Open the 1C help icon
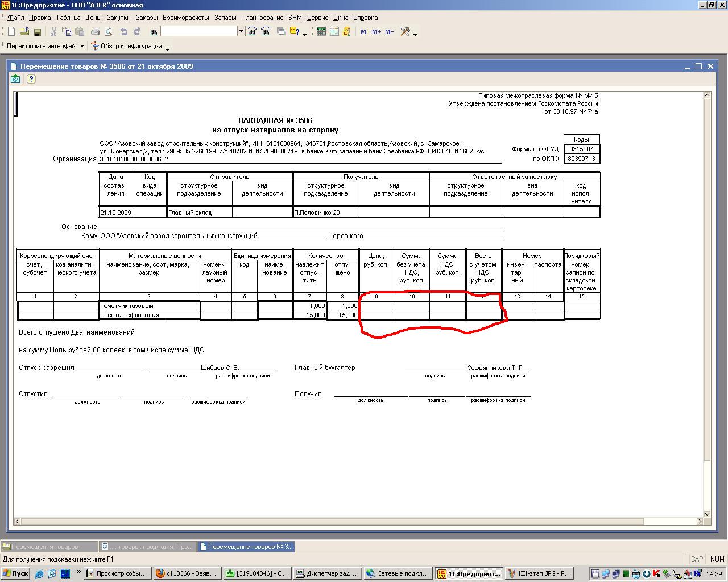 pos(295,32)
